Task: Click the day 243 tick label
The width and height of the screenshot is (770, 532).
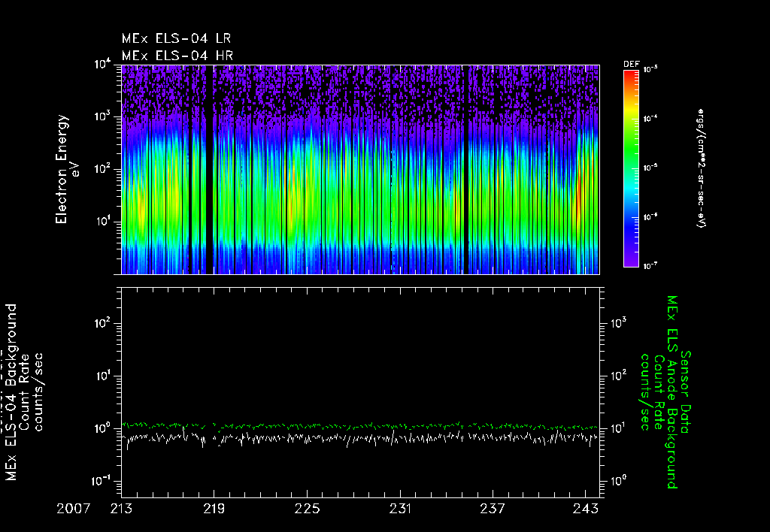Action: coord(586,509)
